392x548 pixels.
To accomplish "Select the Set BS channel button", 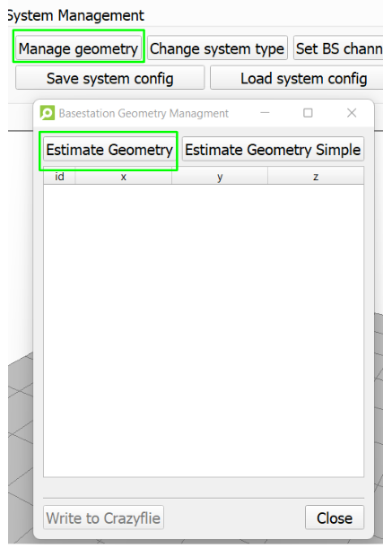I will pos(338,48).
